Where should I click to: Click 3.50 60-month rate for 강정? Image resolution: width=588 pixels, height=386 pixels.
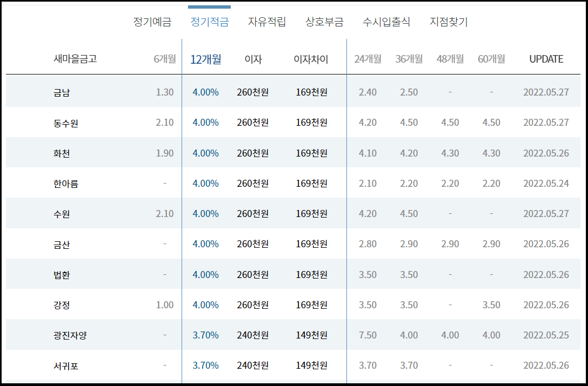(491, 304)
